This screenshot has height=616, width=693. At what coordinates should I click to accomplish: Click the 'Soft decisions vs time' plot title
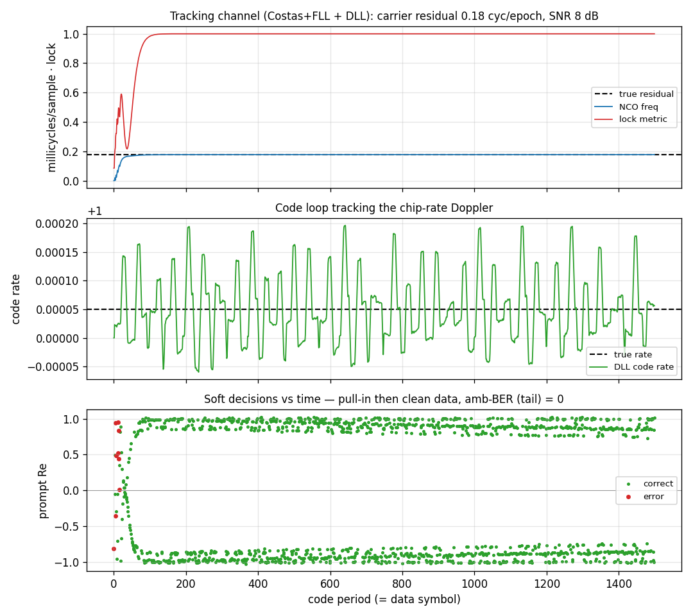[384, 400]
